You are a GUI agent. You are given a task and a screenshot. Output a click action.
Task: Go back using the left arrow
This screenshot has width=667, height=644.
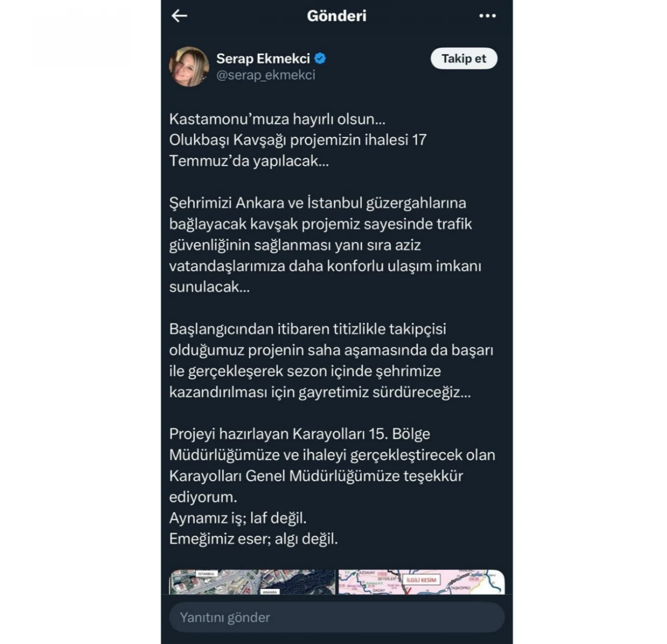click(179, 16)
